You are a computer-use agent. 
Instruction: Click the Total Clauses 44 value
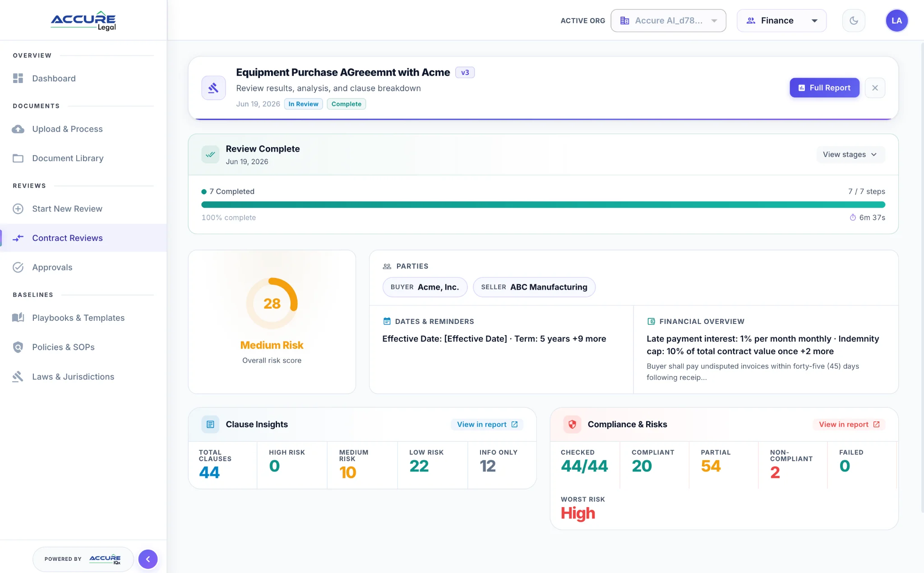click(209, 473)
